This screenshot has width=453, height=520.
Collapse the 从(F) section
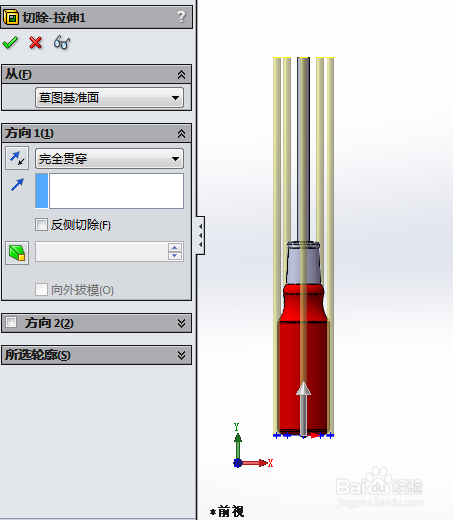181,74
